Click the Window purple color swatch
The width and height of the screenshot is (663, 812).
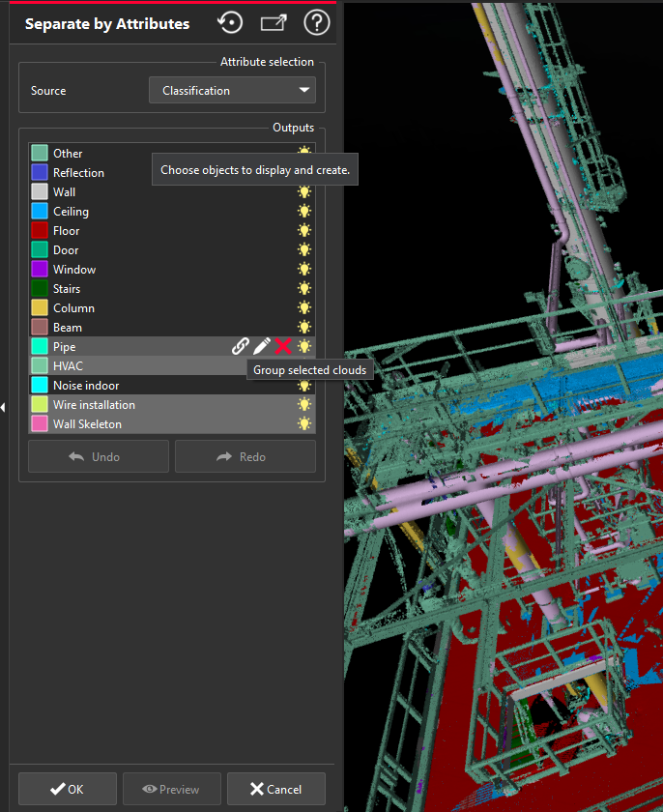pos(40,269)
